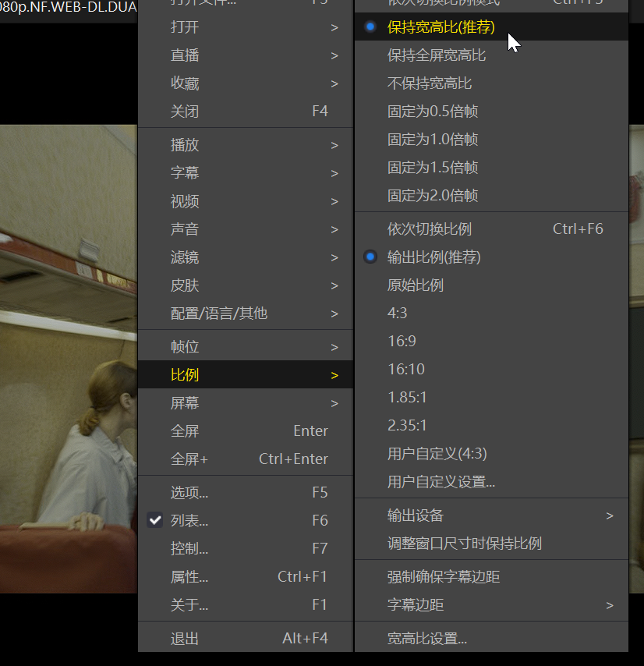Screen dimensions: 644x666
Task: Open 属性... file properties
Action: click(x=246, y=576)
